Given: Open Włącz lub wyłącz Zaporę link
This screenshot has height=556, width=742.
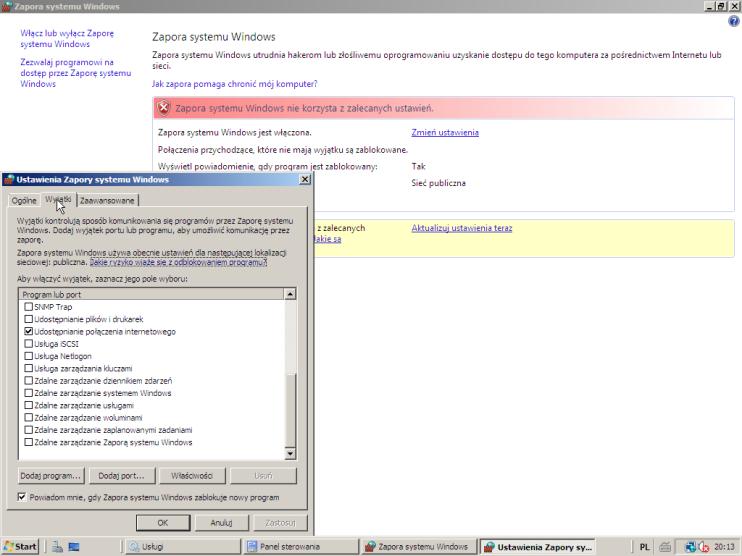Looking at the screenshot, I should 67,38.
